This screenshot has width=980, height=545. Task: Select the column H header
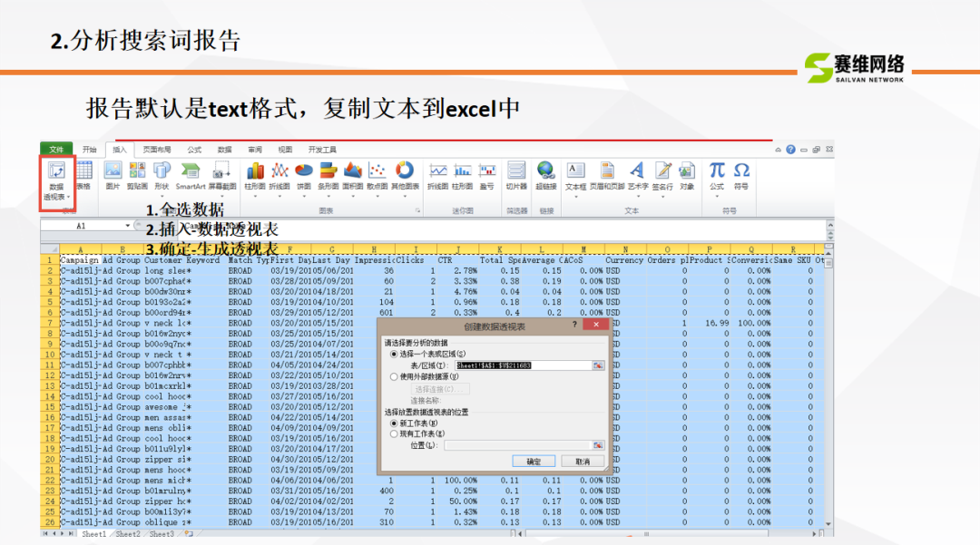tap(374, 249)
